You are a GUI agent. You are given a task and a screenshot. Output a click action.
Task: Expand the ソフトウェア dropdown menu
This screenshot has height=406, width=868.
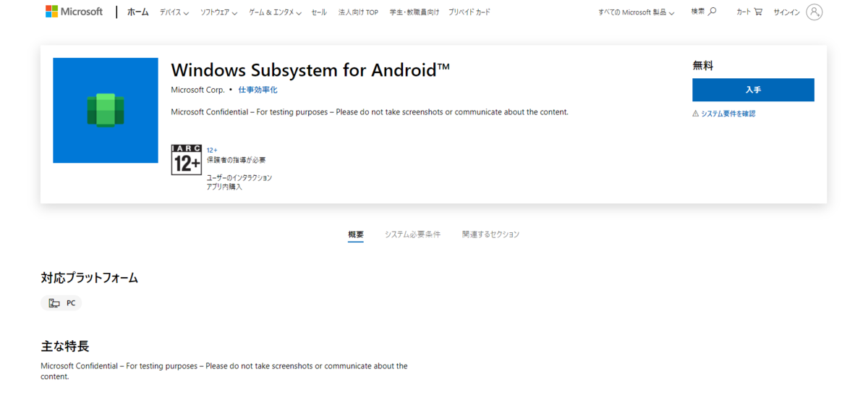pyautogui.click(x=218, y=12)
